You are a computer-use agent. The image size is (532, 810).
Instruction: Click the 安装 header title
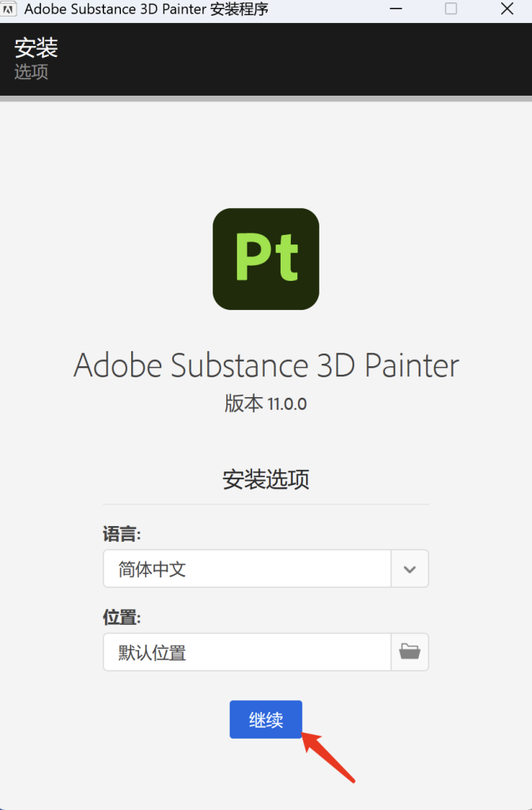coord(36,47)
